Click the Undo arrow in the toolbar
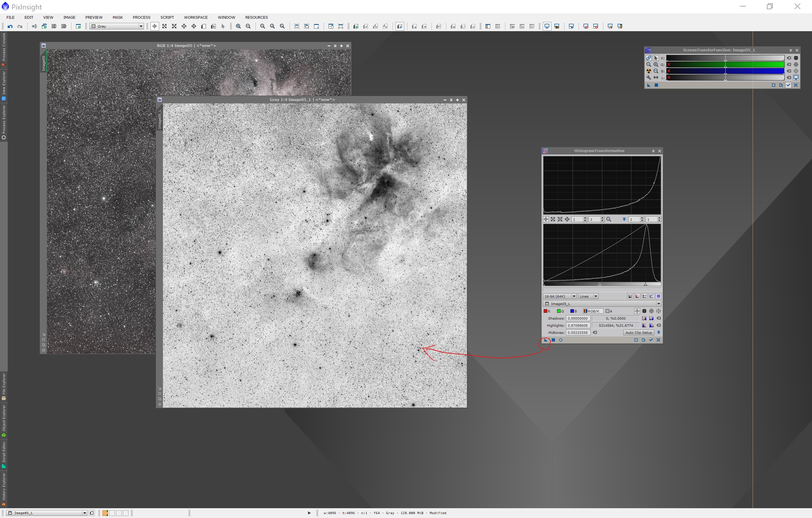 point(10,26)
